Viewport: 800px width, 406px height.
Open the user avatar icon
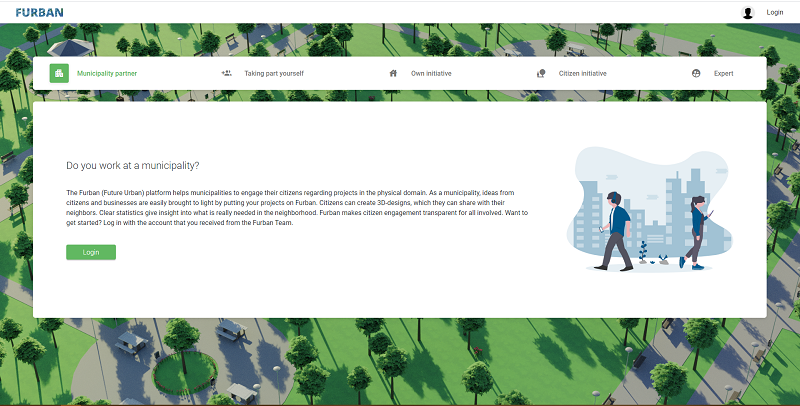click(747, 13)
